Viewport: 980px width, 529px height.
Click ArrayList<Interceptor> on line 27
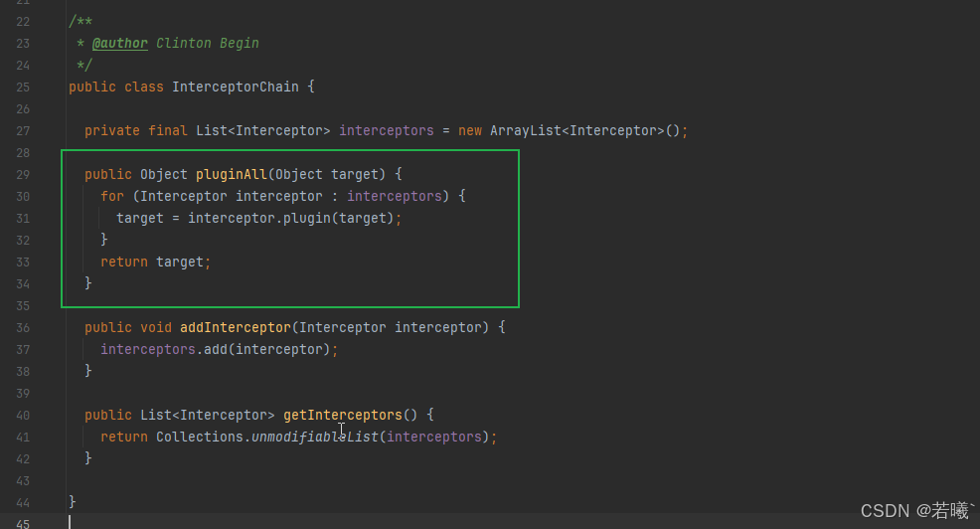click(x=576, y=130)
